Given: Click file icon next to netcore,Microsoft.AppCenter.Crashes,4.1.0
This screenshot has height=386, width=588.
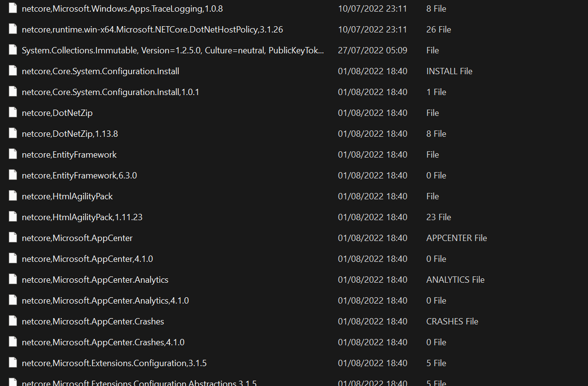Looking at the screenshot, I should [13, 342].
